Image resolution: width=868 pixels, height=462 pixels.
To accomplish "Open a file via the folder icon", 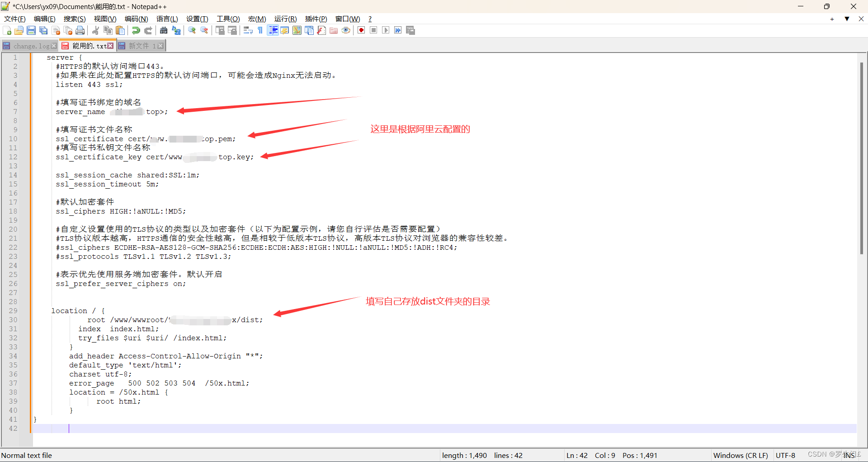I will (19, 30).
